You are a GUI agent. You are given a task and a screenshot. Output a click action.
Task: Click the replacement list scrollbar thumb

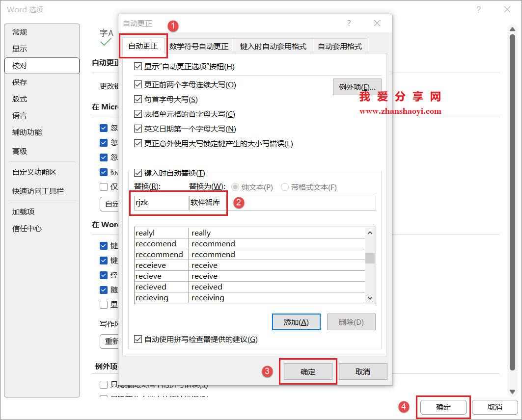tap(370, 258)
